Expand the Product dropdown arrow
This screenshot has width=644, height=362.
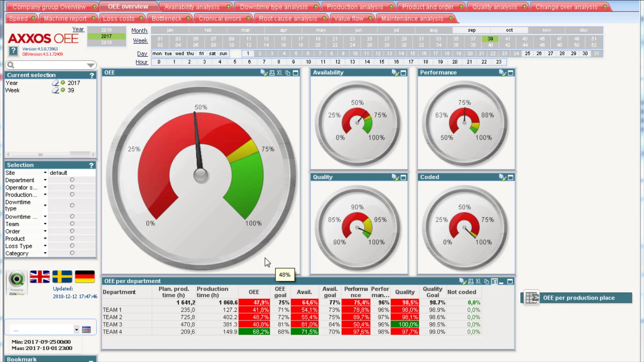click(x=45, y=239)
